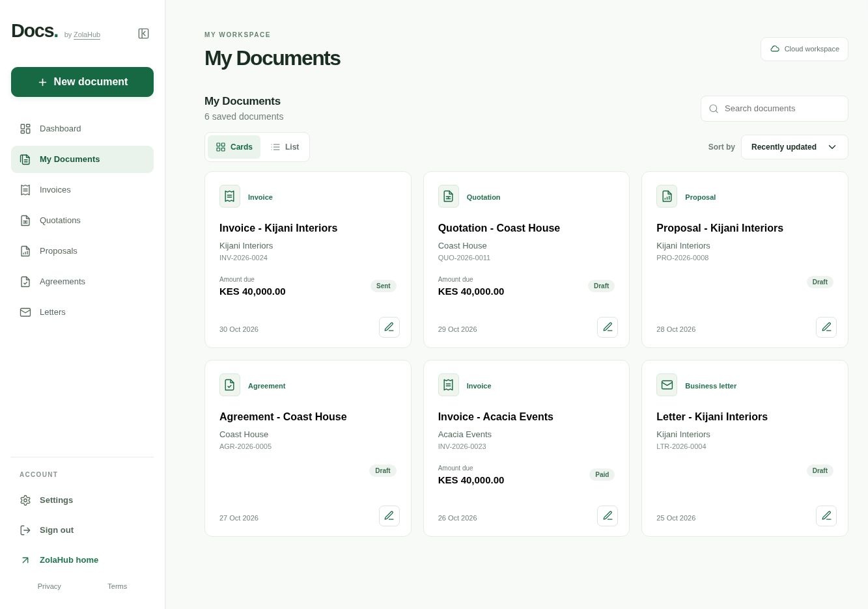The height and width of the screenshot is (609, 868).
Task: Focus the Search documents field
Action: (x=774, y=109)
